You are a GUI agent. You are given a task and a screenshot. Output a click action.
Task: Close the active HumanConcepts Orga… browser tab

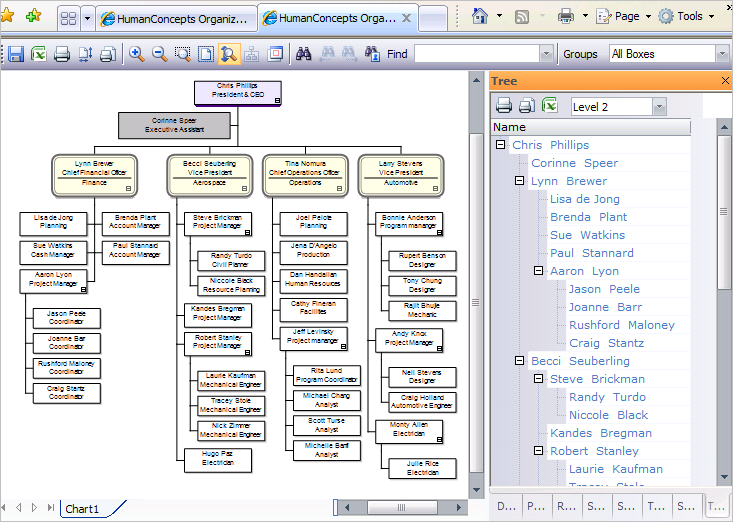click(x=407, y=18)
